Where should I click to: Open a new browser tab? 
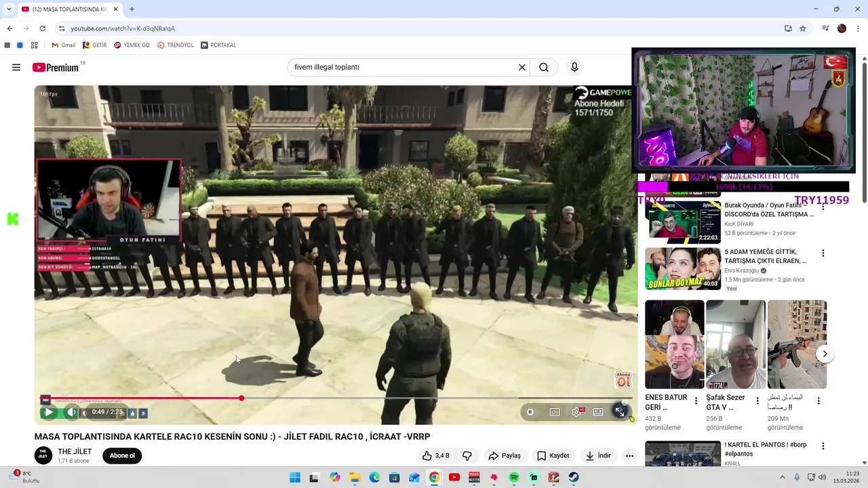click(132, 9)
